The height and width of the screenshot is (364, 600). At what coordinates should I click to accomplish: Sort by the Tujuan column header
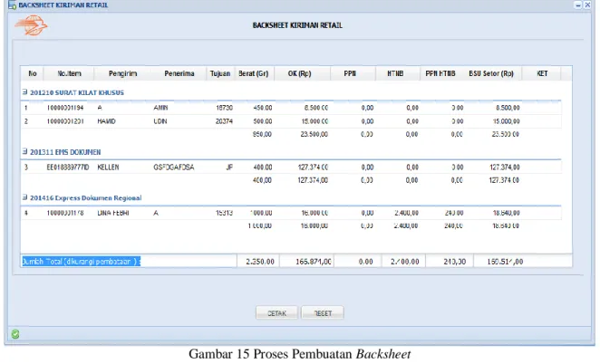click(220, 73)
